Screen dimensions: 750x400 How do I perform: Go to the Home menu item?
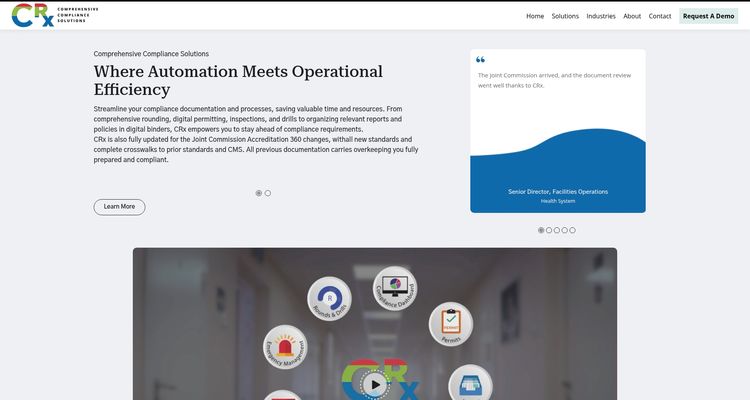pos(535,16)
